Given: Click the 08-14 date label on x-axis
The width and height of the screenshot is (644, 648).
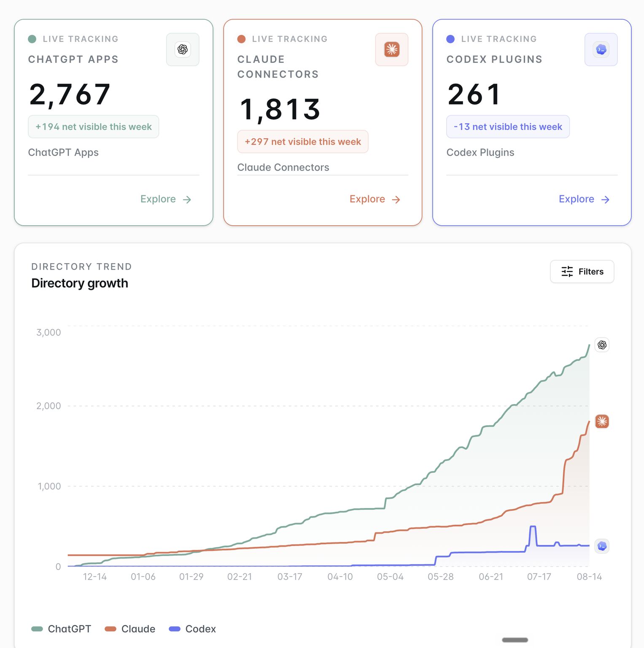Looking at the screenshot, I should click(589, 577).
